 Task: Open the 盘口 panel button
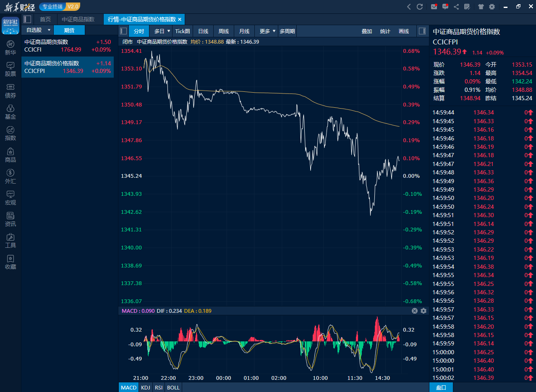441,387
